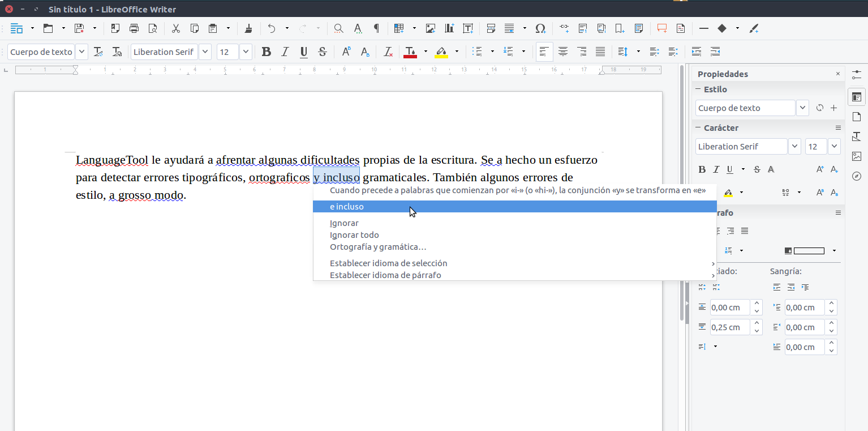Click the Print document icon
This screenshot has width=868, height=431.
[134, 28]
